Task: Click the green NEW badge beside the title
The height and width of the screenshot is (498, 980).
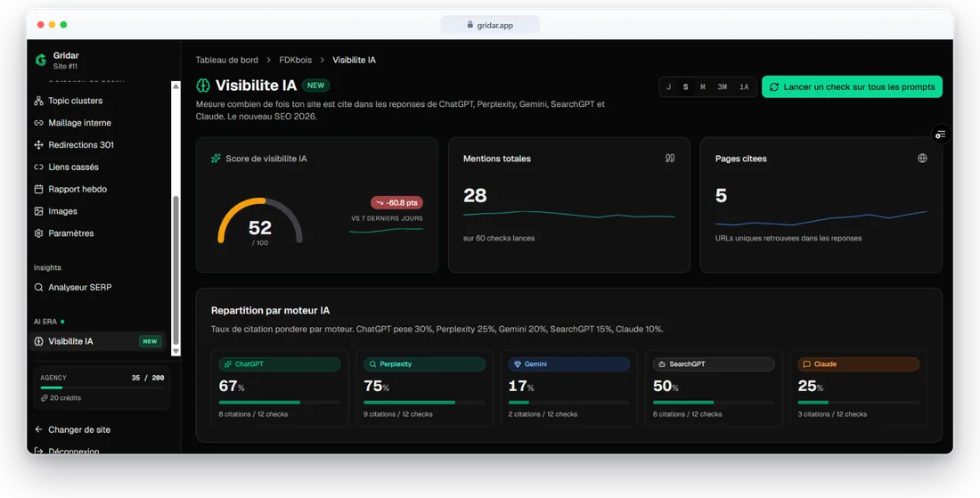Action: click(x=315, y=86)
